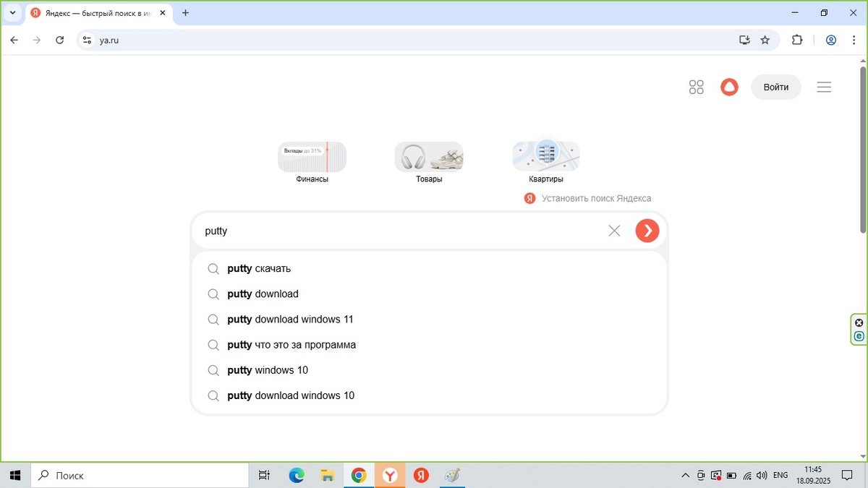Open the clock showing 11:45
Screen dimensions: 868x488
point(814,475)
